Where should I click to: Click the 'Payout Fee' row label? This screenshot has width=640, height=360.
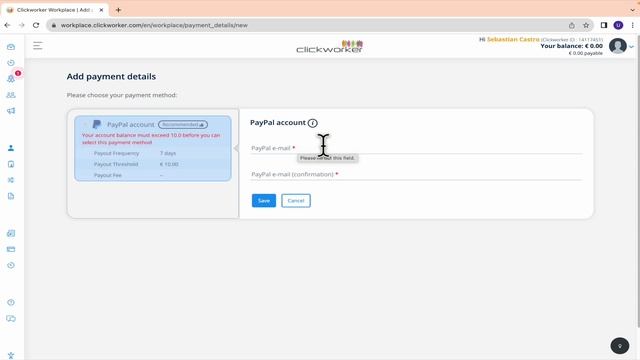(x=108, y=175)
